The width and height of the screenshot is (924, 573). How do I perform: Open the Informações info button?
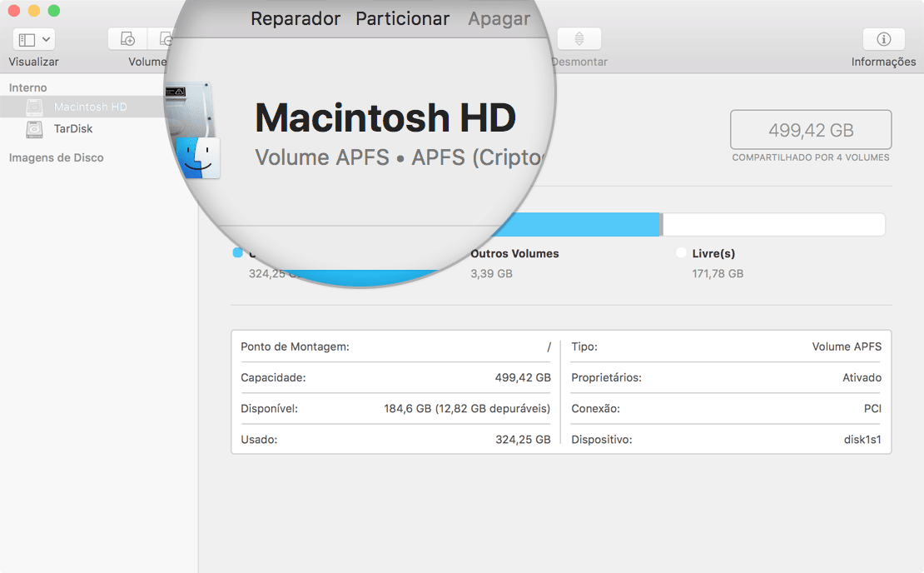click(x=883, y=39)
